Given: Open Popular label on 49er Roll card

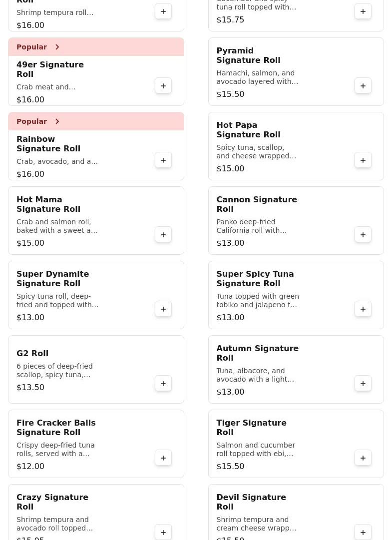Looking at the screenshot, I should [x=31, y=47].
